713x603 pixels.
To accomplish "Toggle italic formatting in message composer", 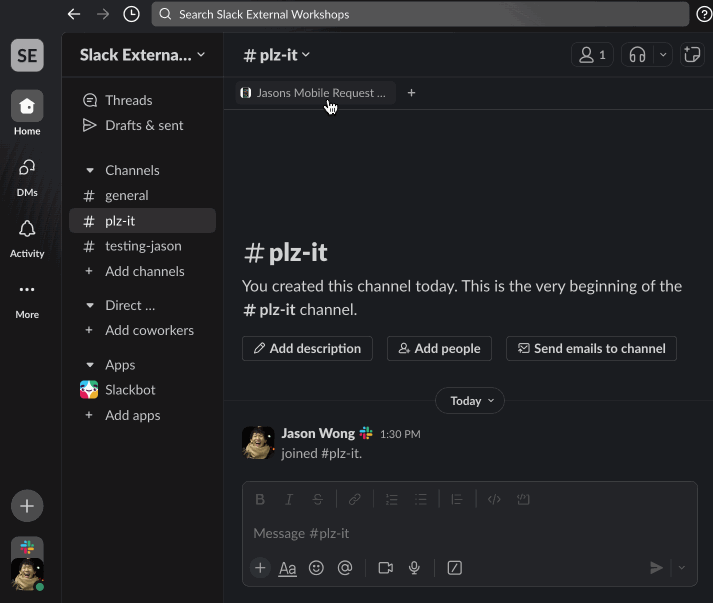I will click(289, 500).
